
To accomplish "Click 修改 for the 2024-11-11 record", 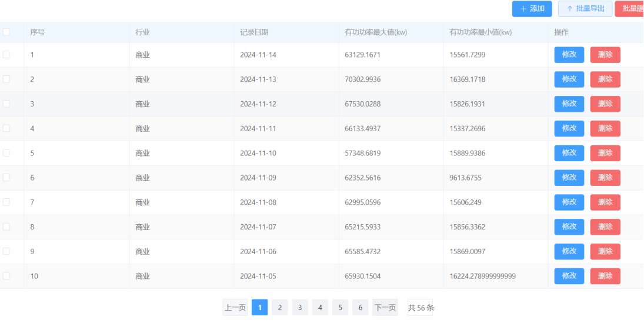I will pos(569,129).
